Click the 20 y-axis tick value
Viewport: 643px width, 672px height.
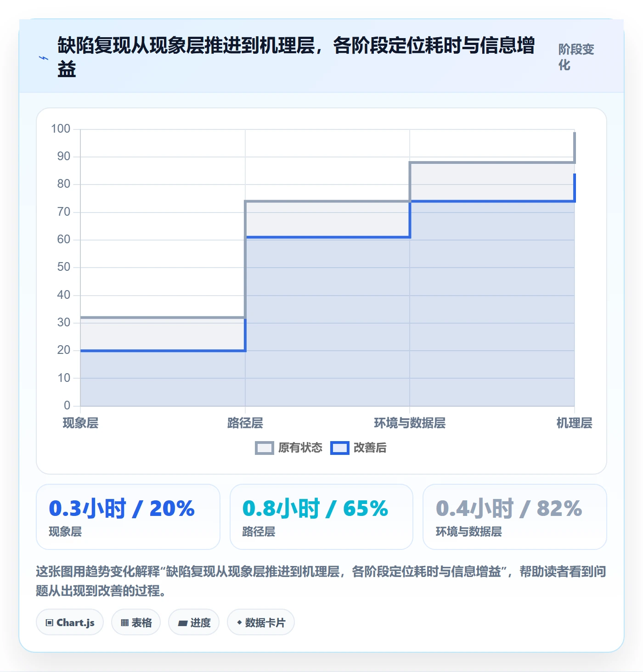pos(64,350)
